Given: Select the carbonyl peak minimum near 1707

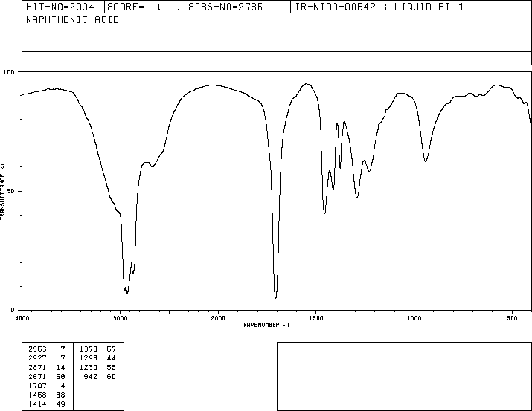Looking at the screenshot, I should click(x=275, y=297).
